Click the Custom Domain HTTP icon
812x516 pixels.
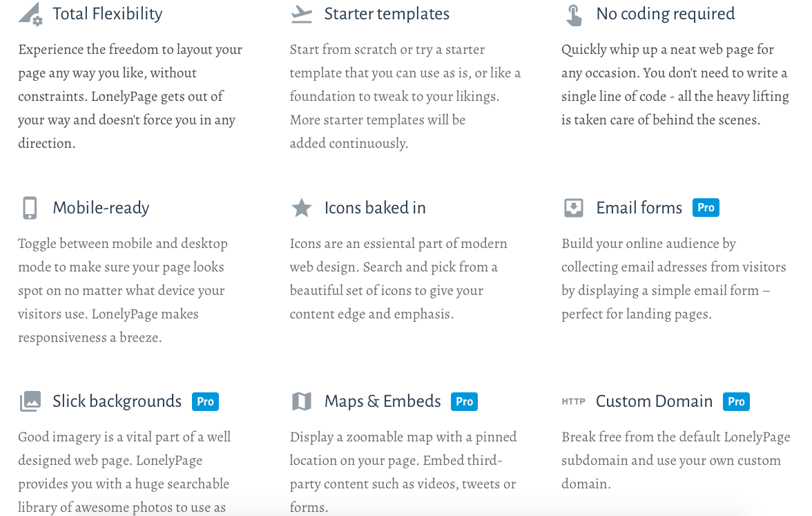click(573, 401)
